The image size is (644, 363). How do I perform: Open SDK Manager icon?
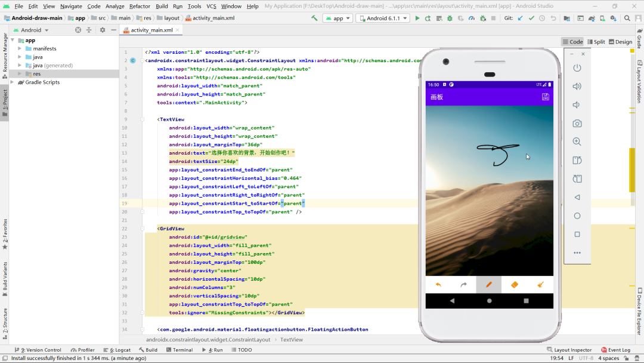(x=613, y=18)
